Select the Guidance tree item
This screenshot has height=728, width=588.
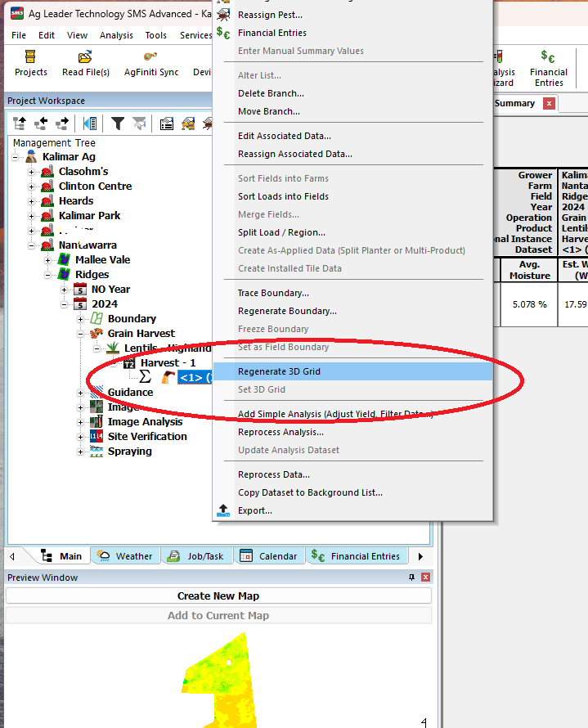(130, 393)
